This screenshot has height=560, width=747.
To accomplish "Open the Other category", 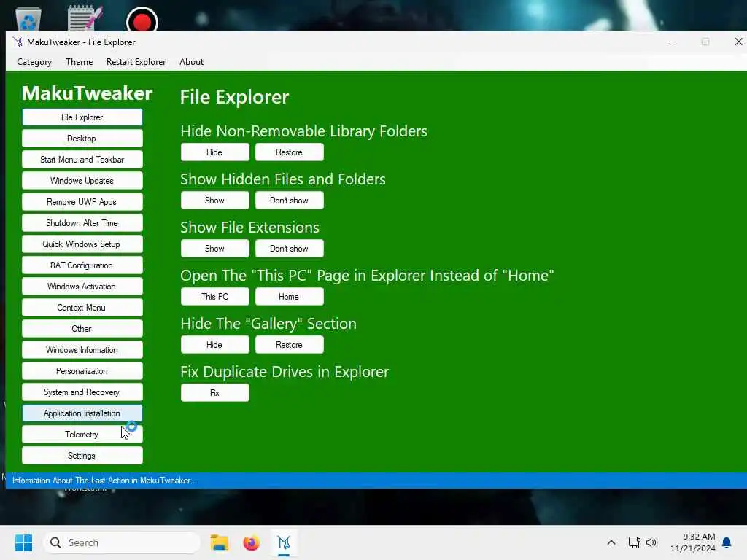I will pyautogui.click(x=82, y=329).
